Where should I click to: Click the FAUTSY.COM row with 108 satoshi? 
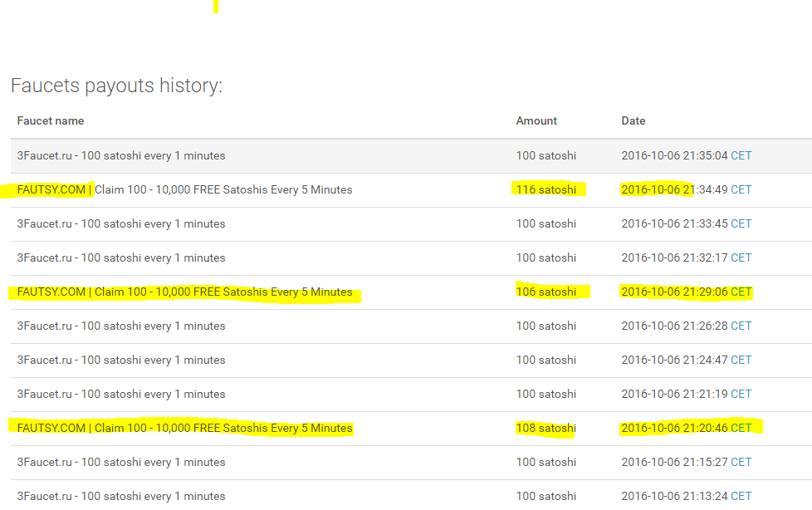tap(411, 429)
